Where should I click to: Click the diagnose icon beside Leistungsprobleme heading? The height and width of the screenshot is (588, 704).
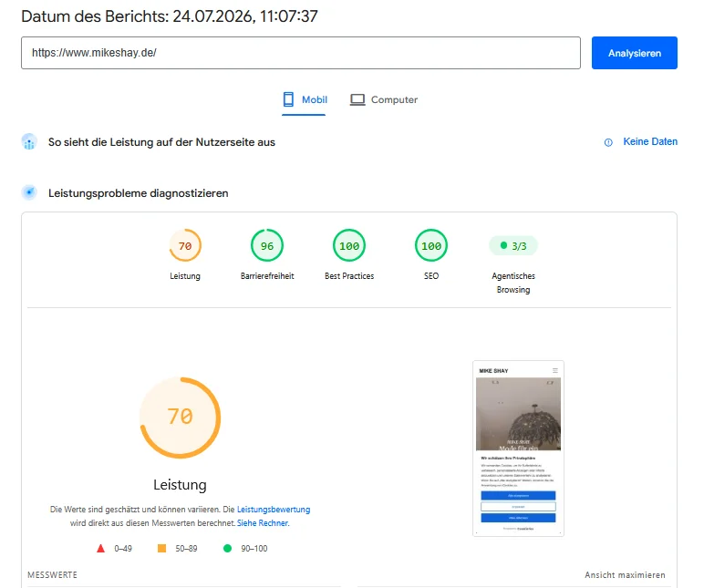tap(29, 192)
